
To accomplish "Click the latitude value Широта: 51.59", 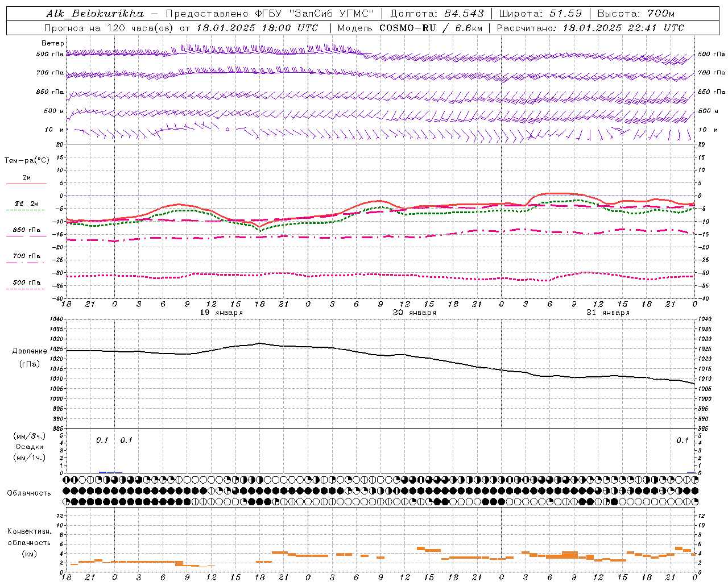I will (540, 14).
